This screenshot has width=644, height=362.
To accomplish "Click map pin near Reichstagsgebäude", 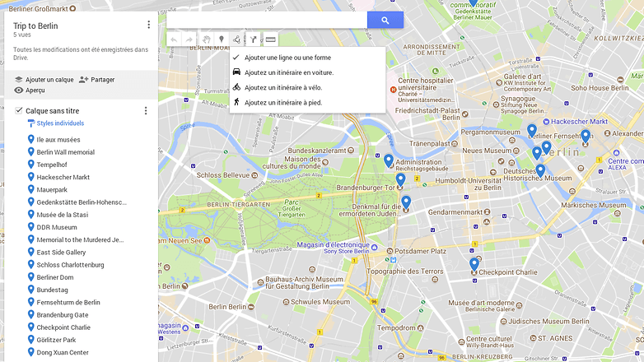I will (389, 160).
